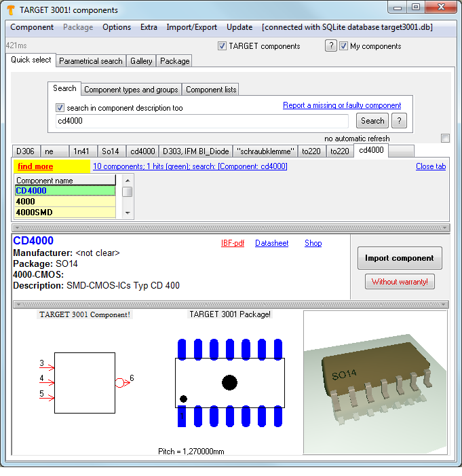Click the SO14 3D package preview
462x476 pixels.
(374, 382)
